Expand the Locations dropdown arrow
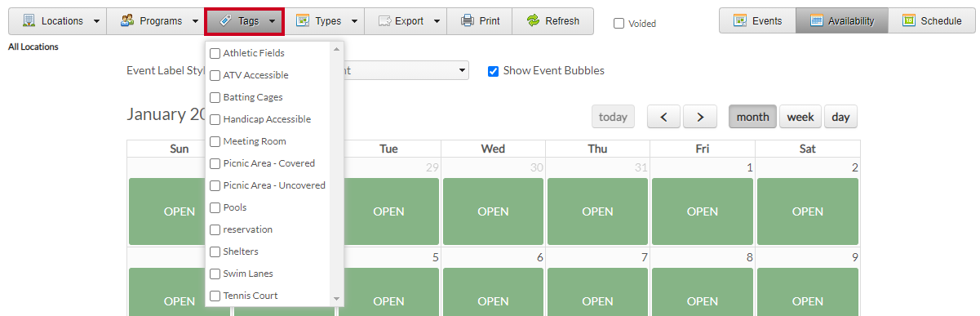Viewport: 980px width, 316px height. pyautogui.click(x=97, y=21)
